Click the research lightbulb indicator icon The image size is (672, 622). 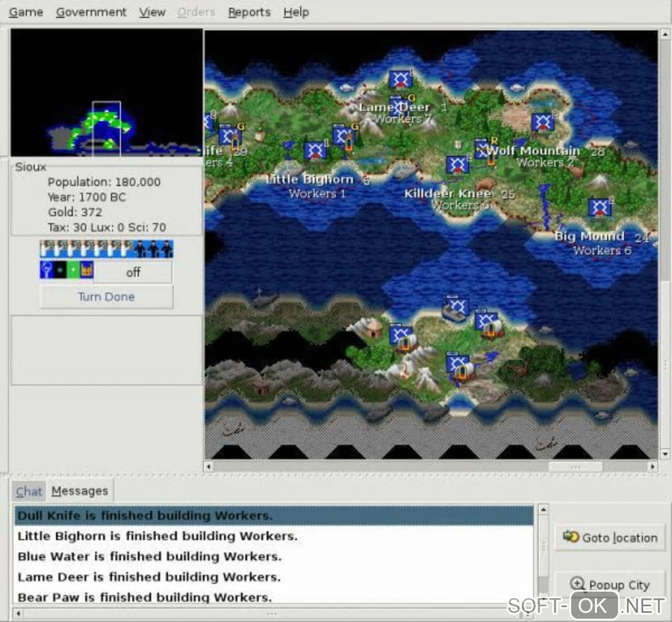click(x=46, y=270)
